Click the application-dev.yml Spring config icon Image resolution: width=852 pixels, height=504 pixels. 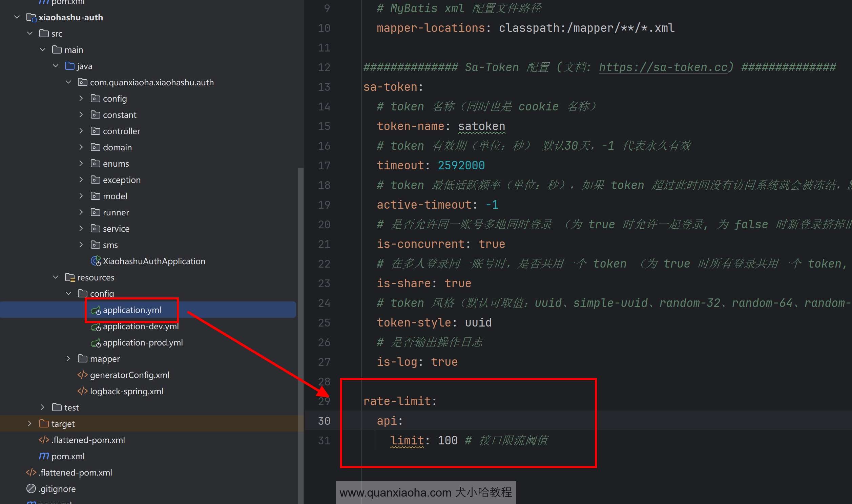pyautogui.click(x=96, y=327)
